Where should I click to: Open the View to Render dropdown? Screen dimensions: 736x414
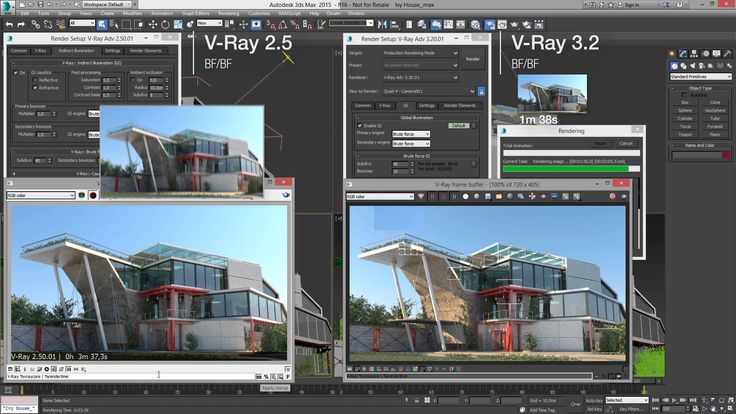(x=429, y=91)
